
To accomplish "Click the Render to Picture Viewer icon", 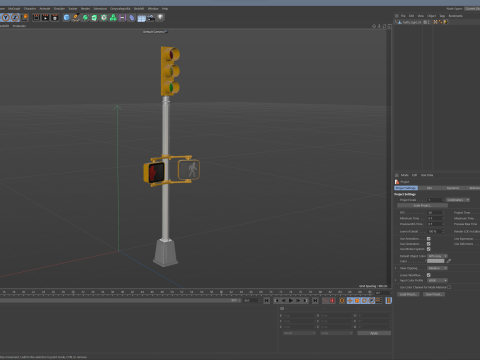I will pyautogui.click(x=45, y=17).
